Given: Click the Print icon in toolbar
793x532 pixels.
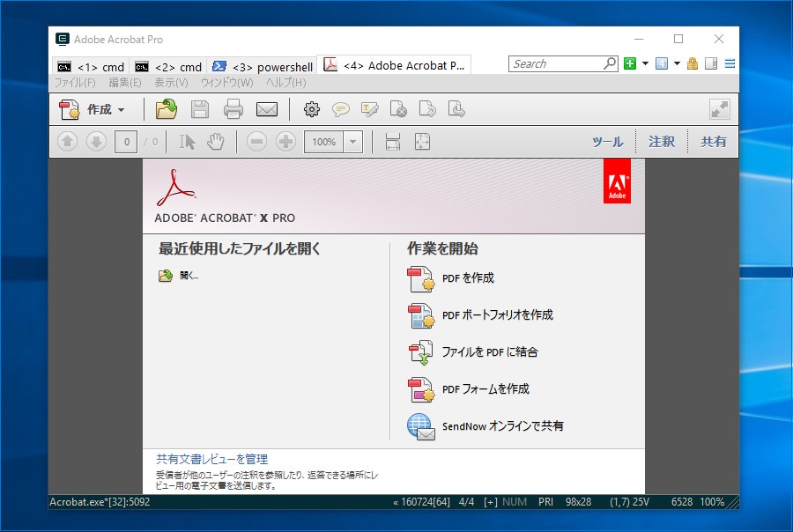Looking at the screenshot, I should (233, 109).
